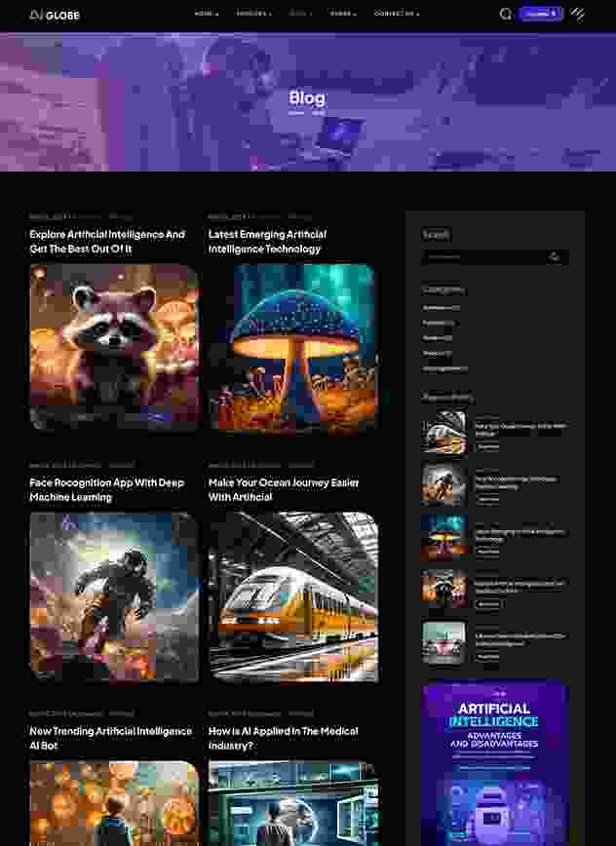Open 'Latest Emerging Artificial Intelligence Technology' article title

(267, 242)
